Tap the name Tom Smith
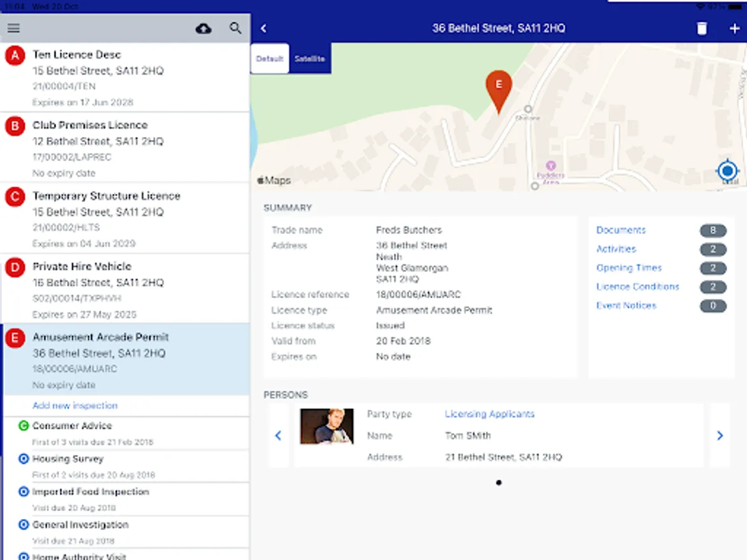 pyautogui.click(x=468, y=436)
